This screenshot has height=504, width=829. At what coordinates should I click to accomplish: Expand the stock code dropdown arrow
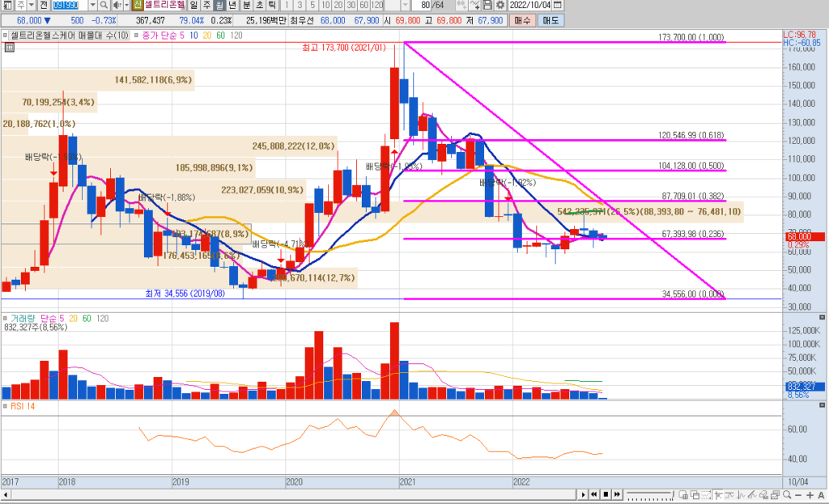(94, 6)
